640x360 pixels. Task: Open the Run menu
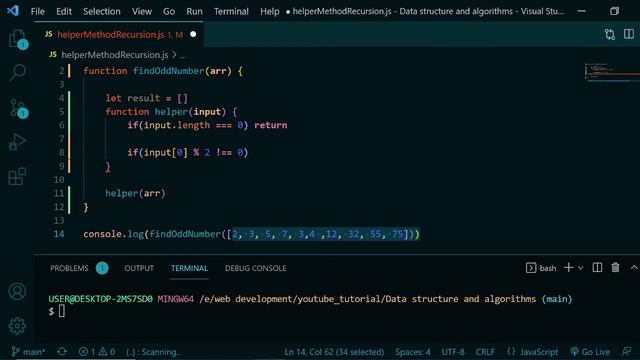(194, 11)
